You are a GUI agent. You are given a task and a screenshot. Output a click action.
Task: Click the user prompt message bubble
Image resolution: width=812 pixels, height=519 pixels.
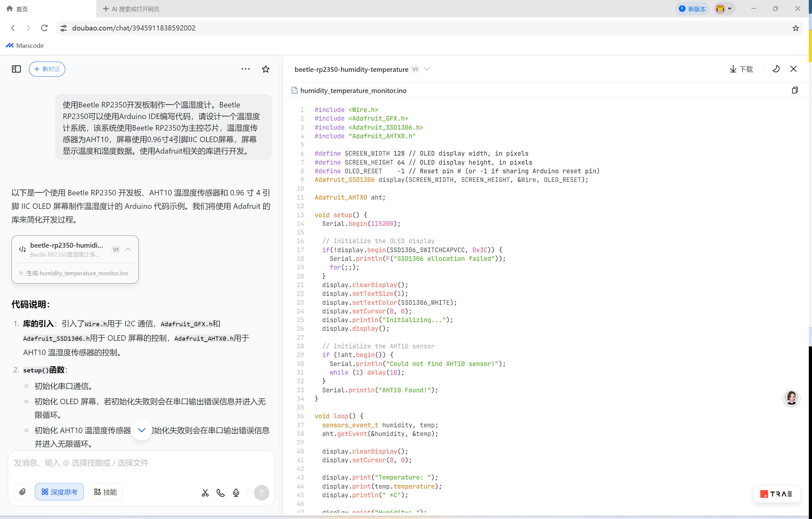click(163, 127)
